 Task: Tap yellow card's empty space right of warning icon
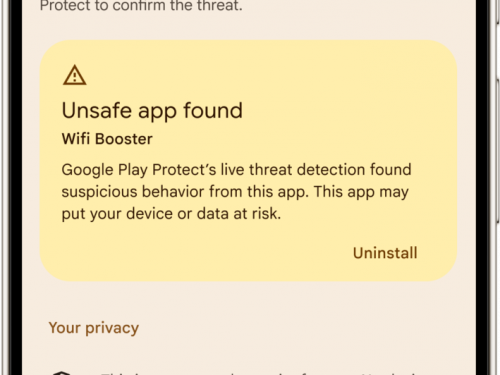coord(267,75)
